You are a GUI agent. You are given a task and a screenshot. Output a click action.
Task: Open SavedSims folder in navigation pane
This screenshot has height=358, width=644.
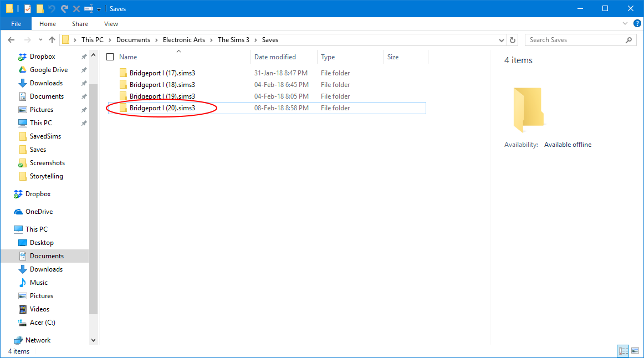pyautogui.click(x=45, y=136)
